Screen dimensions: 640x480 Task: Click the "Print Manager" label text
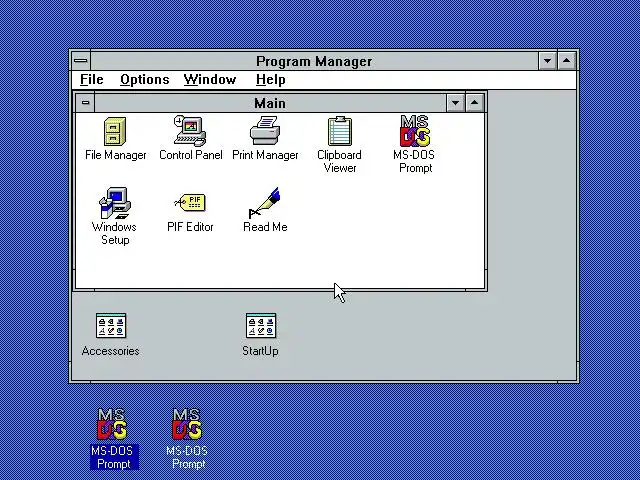(x=265, y=155)
